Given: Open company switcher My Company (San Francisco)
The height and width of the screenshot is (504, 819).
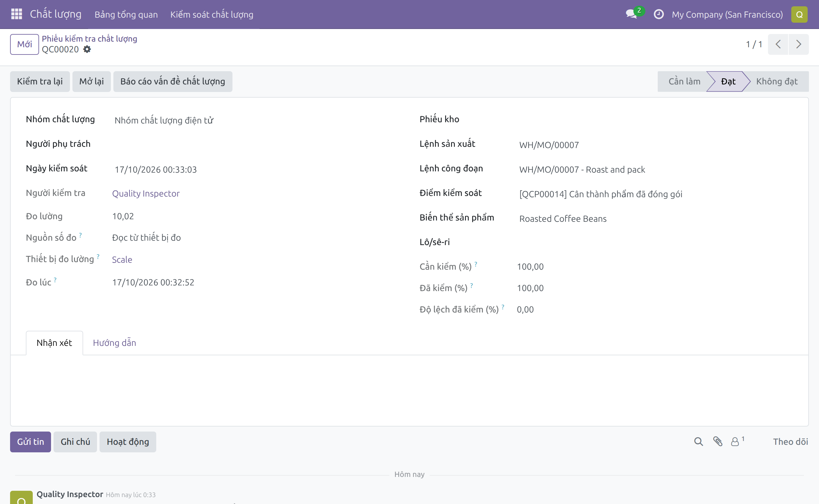Looking at the screenshot, I should (727, 15).
